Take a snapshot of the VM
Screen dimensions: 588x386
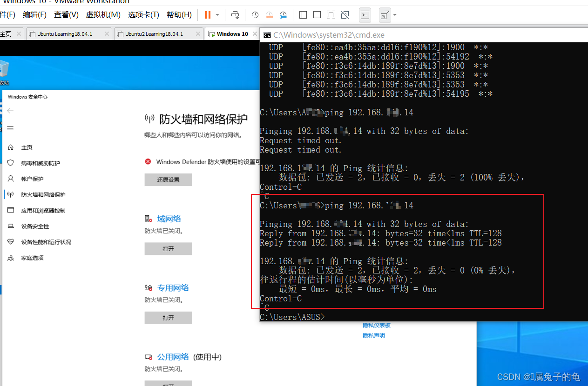coord(254,15)
